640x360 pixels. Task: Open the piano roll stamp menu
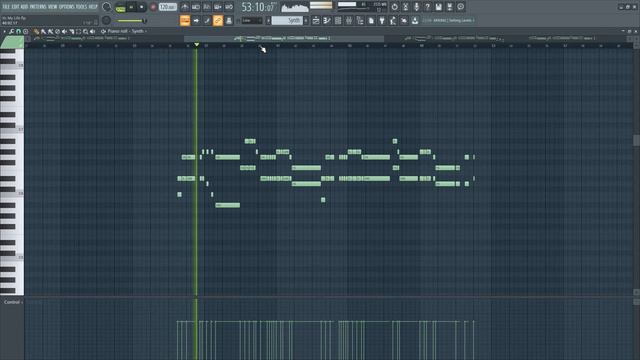coord(25,31)
